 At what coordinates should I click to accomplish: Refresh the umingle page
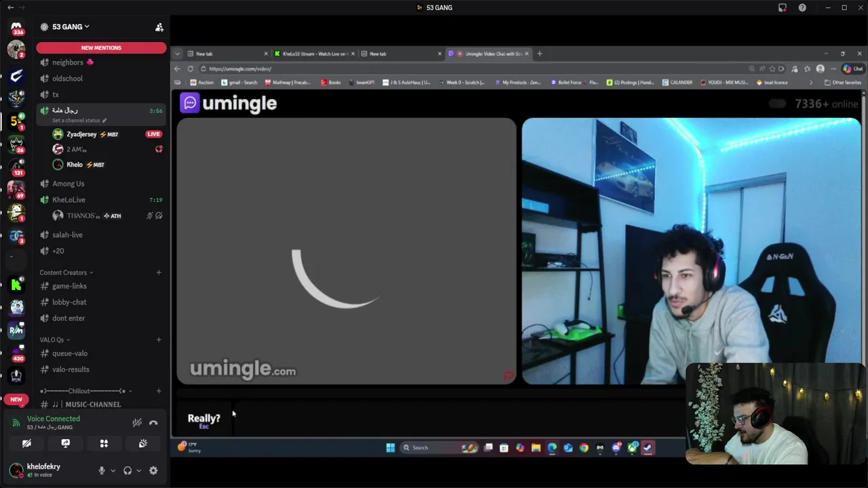tap(191, 68)
